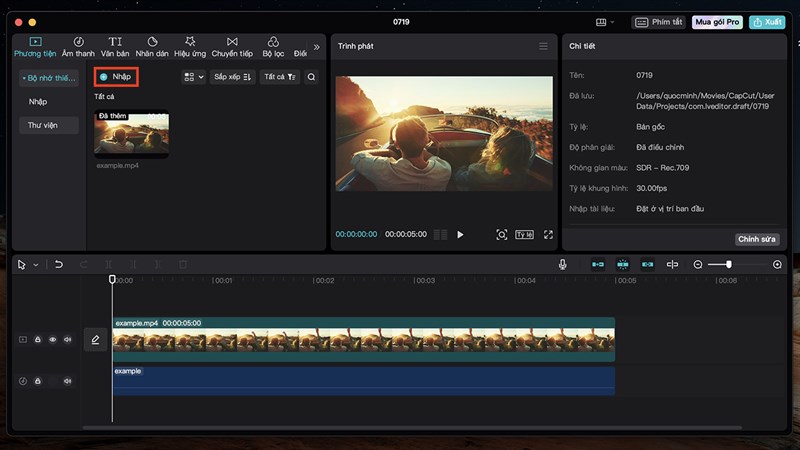Click the 00:03 ruler mark

(424, 281)
